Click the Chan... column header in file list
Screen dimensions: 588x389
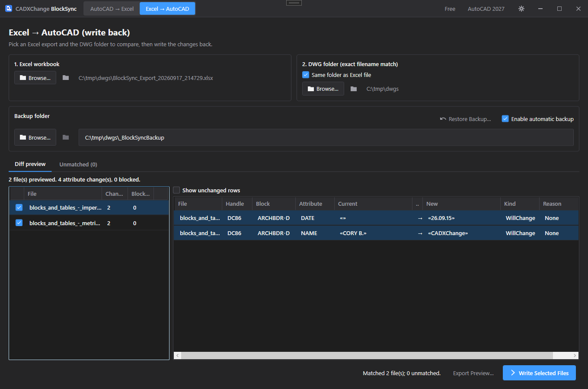click(x=115, y=194)
